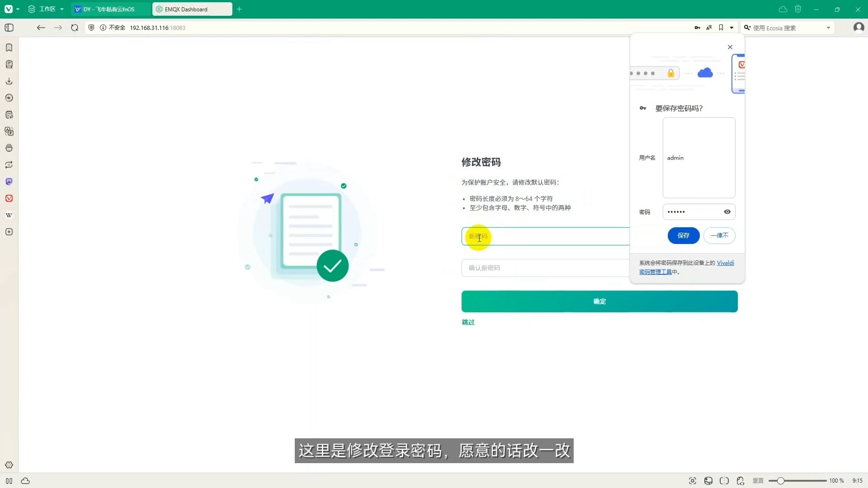Toggle reader view in the address bar
Viewport: 868px width, 488px height.
pos(710,28)
